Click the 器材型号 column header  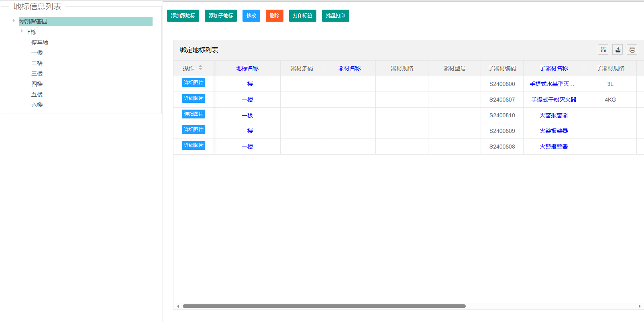(x=454, y=68)
